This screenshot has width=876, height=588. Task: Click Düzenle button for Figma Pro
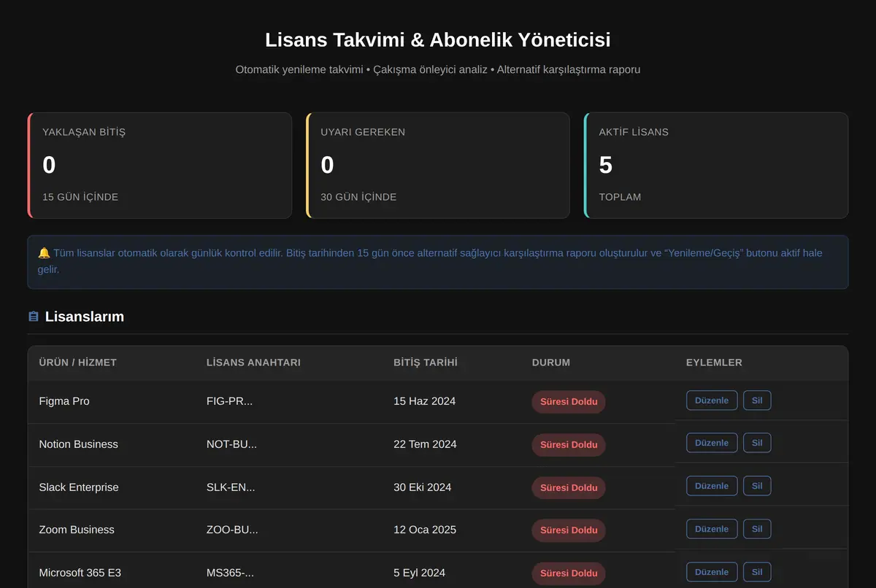click(712, 401)
